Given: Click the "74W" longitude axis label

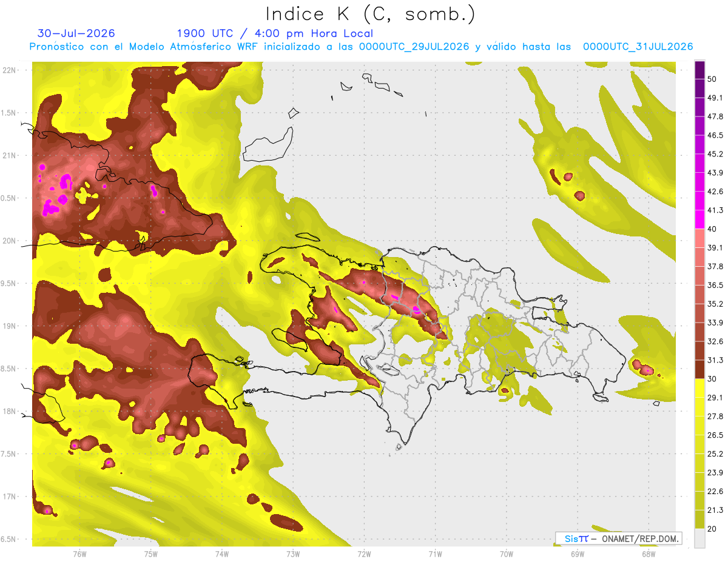Looking at the screenshot, I should click(x=222, y=554).
